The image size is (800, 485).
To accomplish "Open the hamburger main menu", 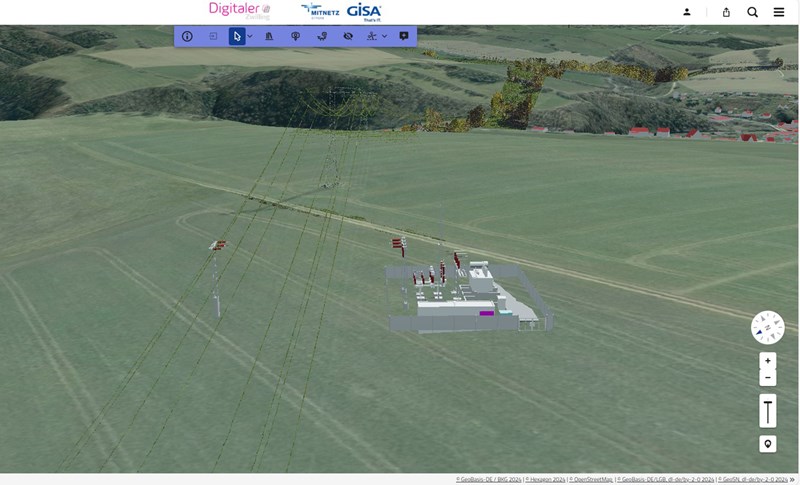I will (x=779, y=12).
